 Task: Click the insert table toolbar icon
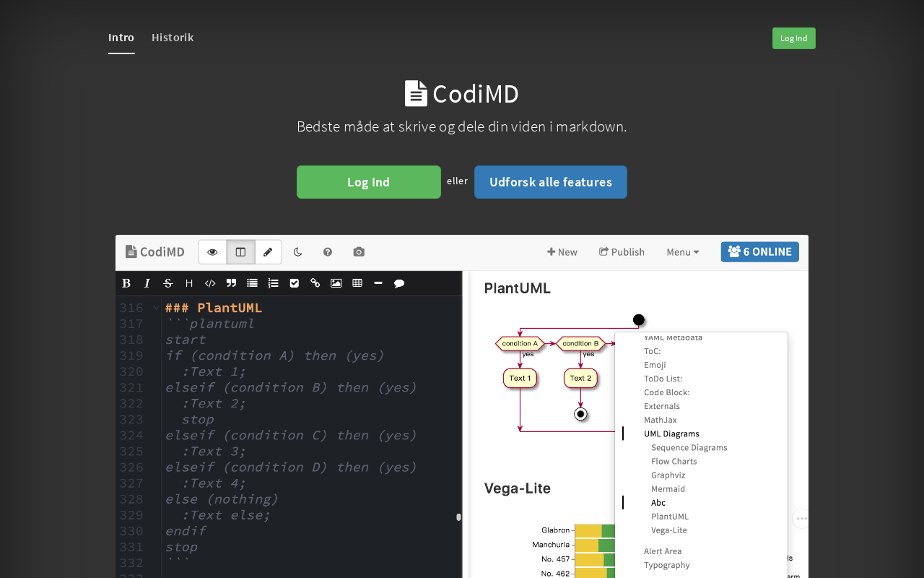pyautogui.click(x=357, y=283)
